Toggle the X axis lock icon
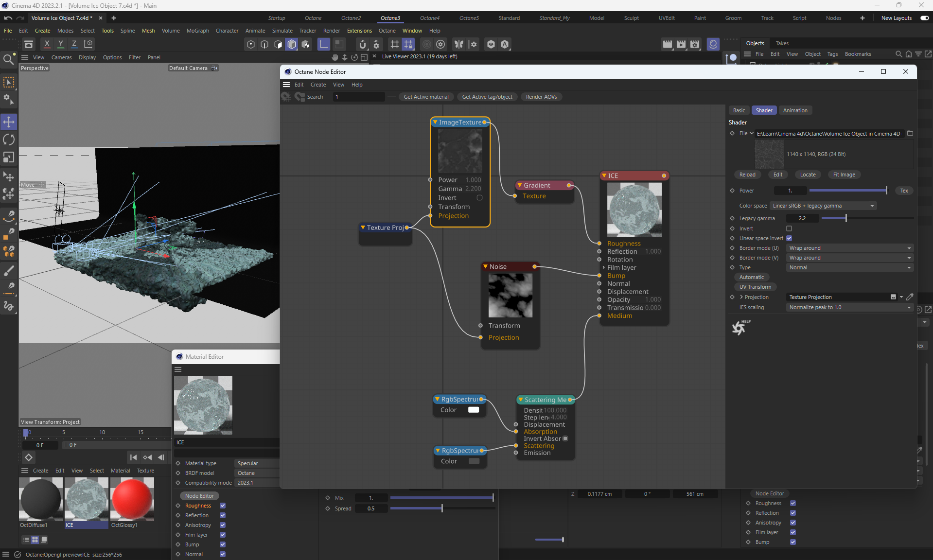This screenshot has width=933, height=560. pos(47,44)
